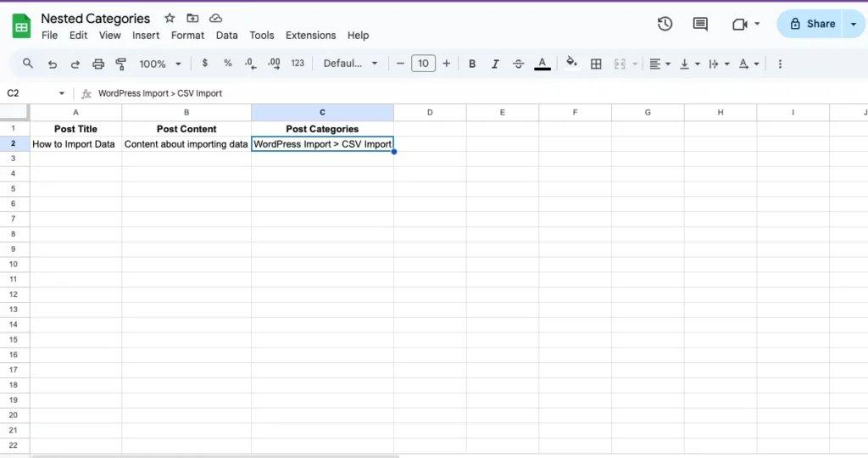The height and width of the screenshot is (458, 868).
Task: Select cell B2 with content text
Action: 186,144
